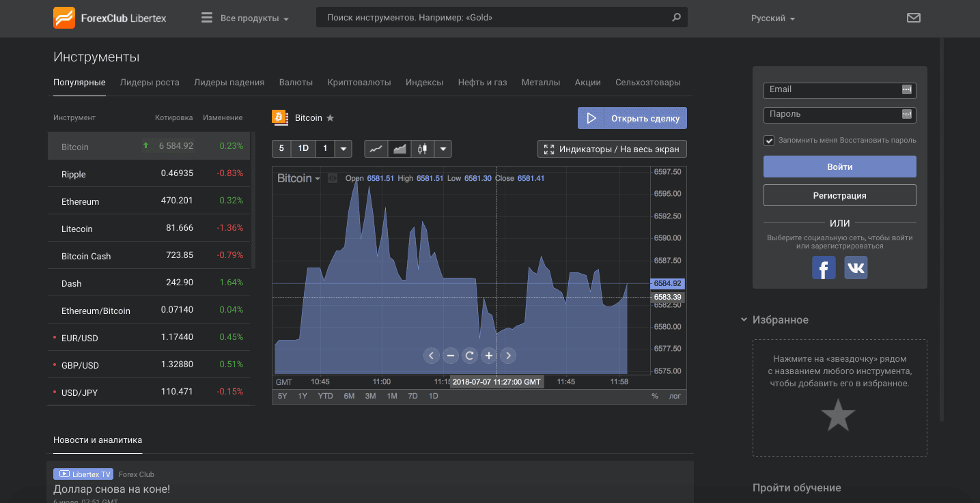Click the Войти login button
The height and width of the screenshot is (503, 980).
pos(839,167)
